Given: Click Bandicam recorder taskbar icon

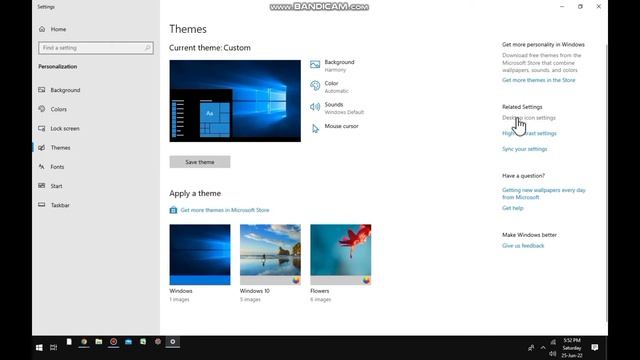Looking at the screenshot, I should [113, 342].
